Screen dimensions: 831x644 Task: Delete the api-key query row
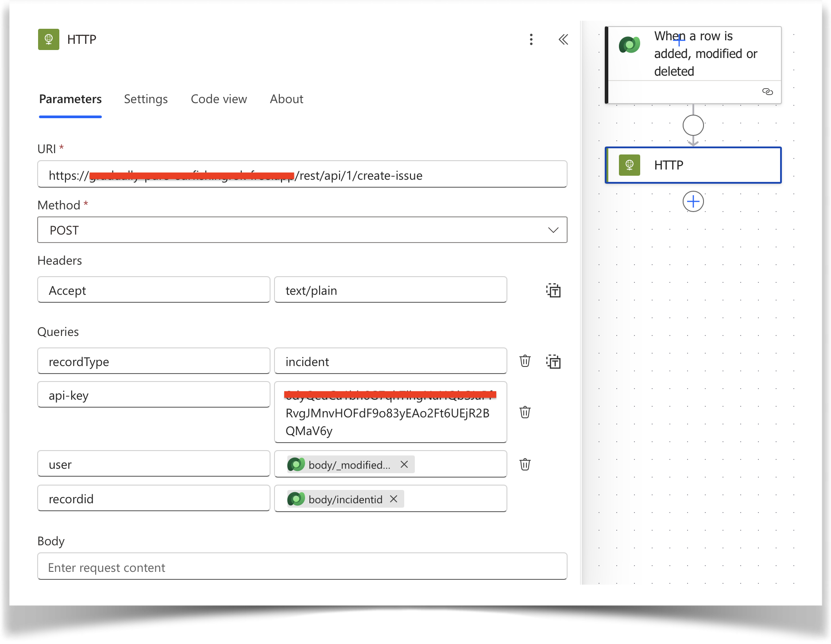click(x=525, y=412)
